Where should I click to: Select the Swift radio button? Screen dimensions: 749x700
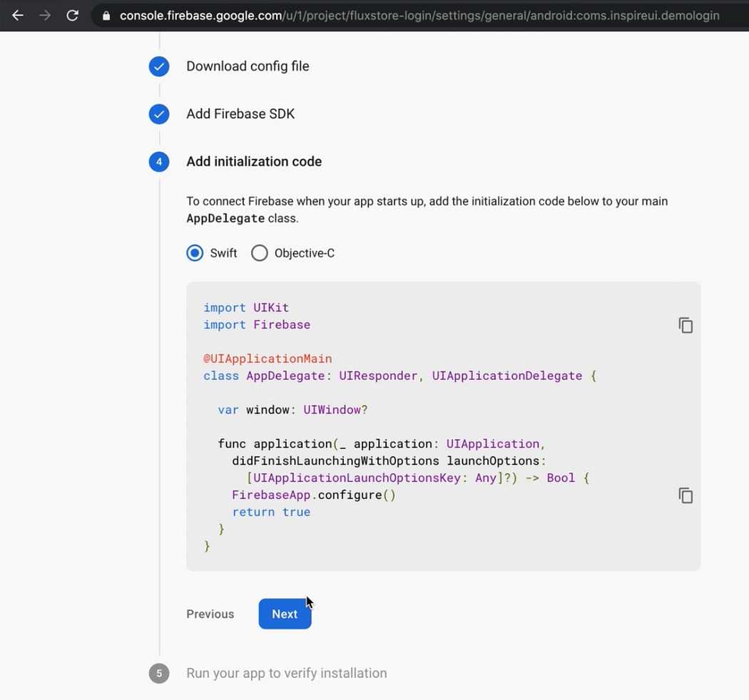[x=195, y=253]
